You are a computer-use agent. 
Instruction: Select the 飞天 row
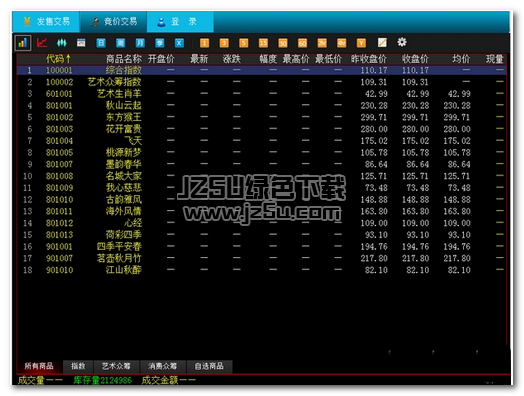point(262,141)
